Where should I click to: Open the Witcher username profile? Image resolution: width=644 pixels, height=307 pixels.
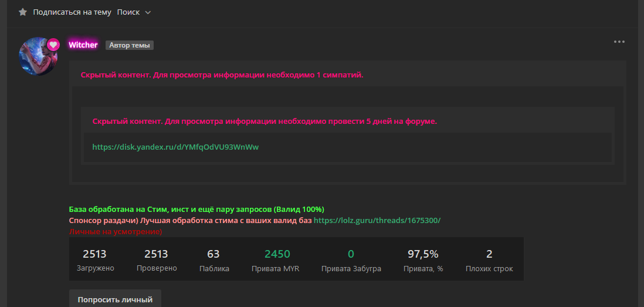point(83,45)
